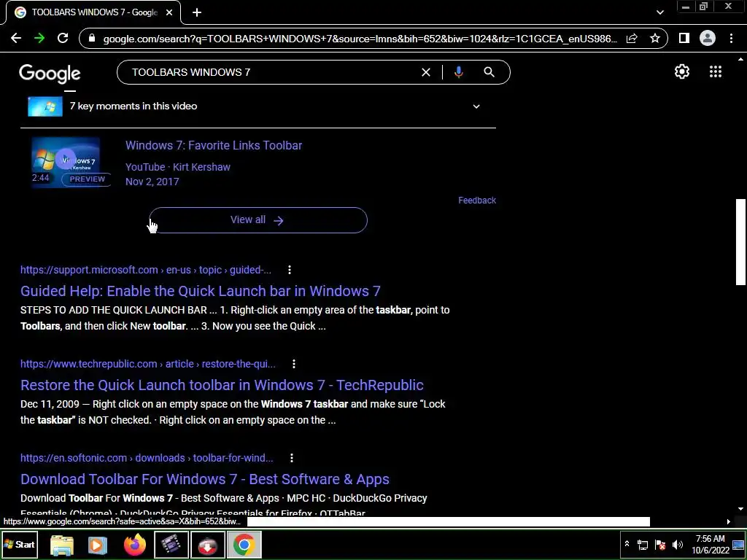Reload the current page

pyautogui.click(x=63, y=38)
